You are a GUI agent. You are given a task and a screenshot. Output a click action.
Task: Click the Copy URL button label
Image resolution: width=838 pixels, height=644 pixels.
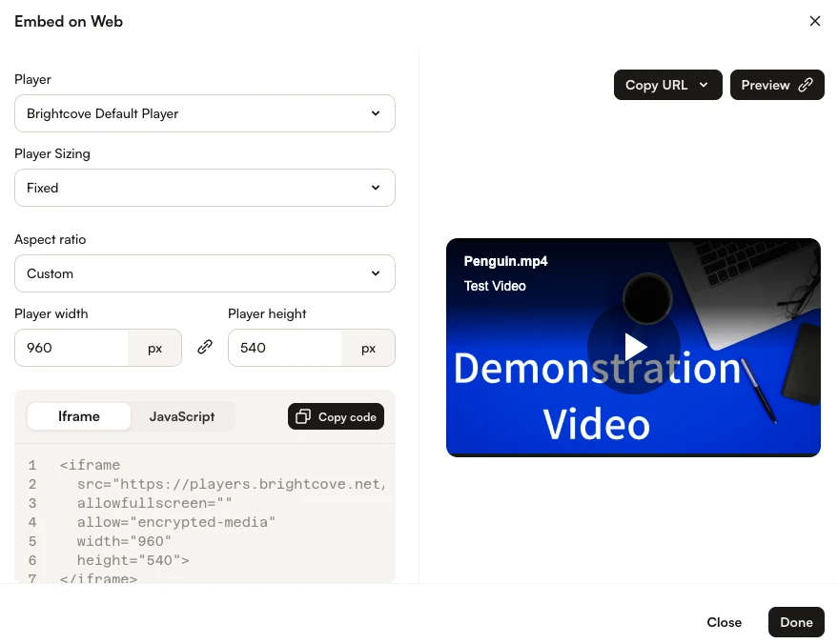coord(656,85)
